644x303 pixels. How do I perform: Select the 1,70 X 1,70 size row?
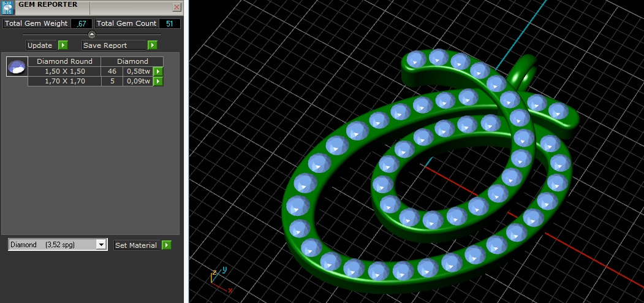65,81
